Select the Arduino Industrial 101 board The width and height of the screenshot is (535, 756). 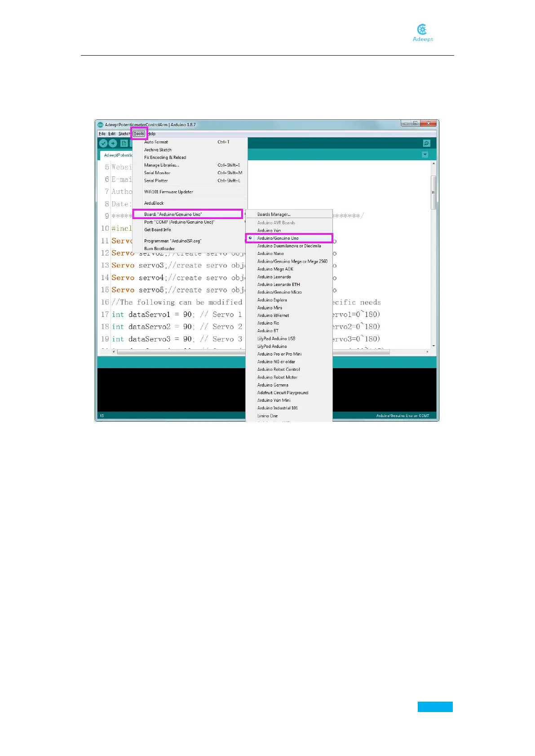pos(289,408)
